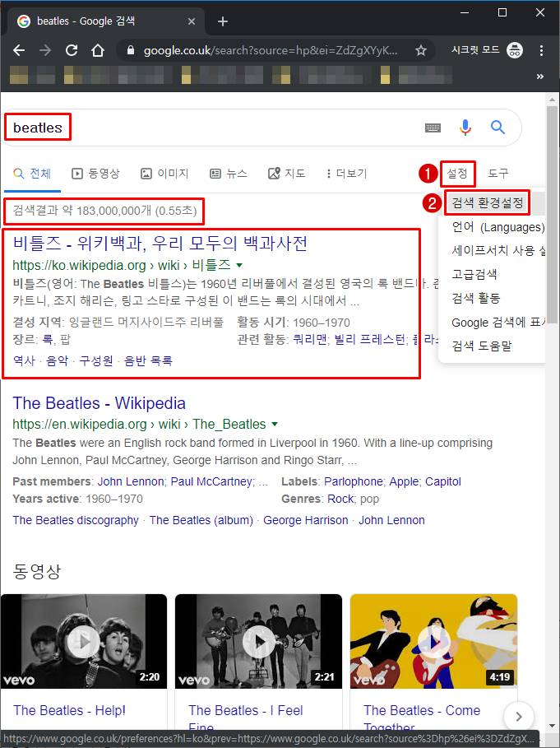Viewport: 560px width, 748px height.
Task: Open the on-screen keyboard icon
Action: (x=433, y=128)
